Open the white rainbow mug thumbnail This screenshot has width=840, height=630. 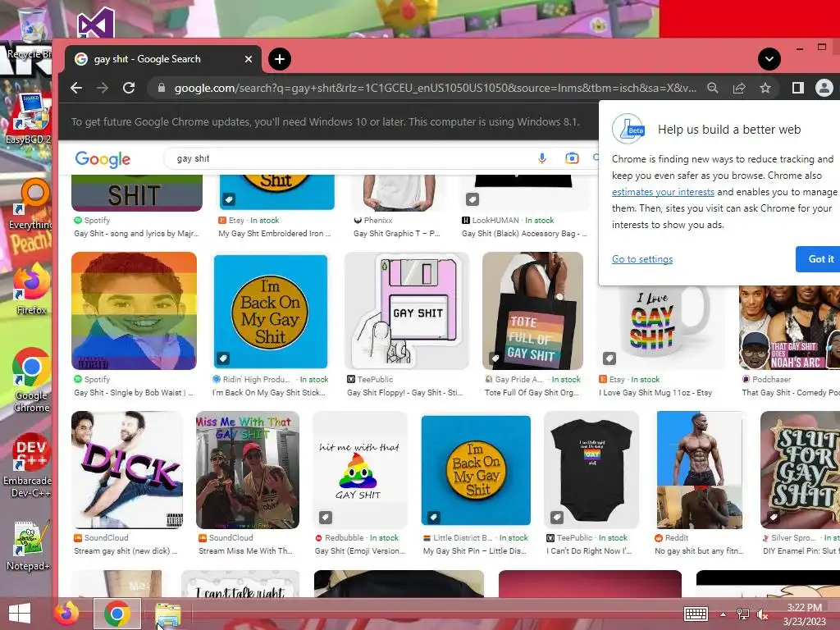[x=662, y=326]
